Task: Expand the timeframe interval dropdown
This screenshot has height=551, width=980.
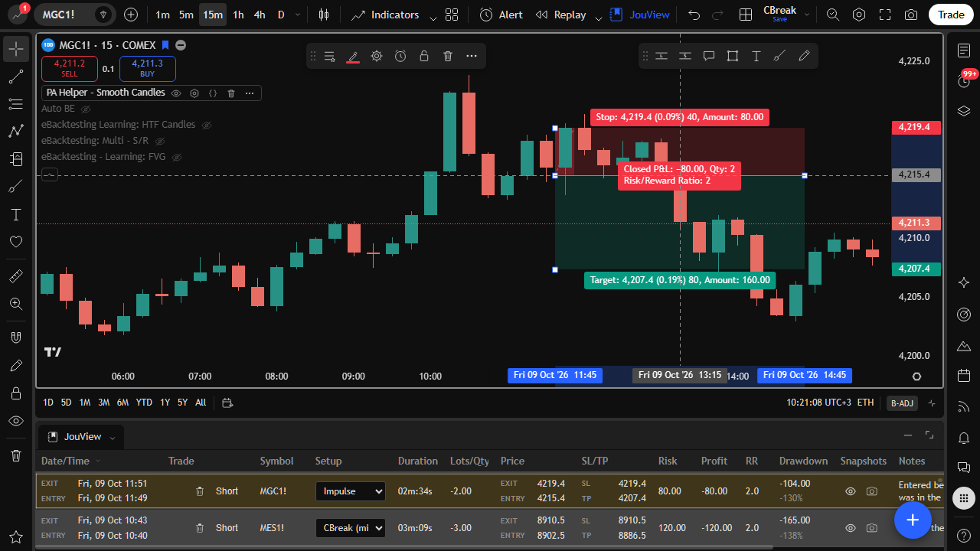Action: click(298, 15)
